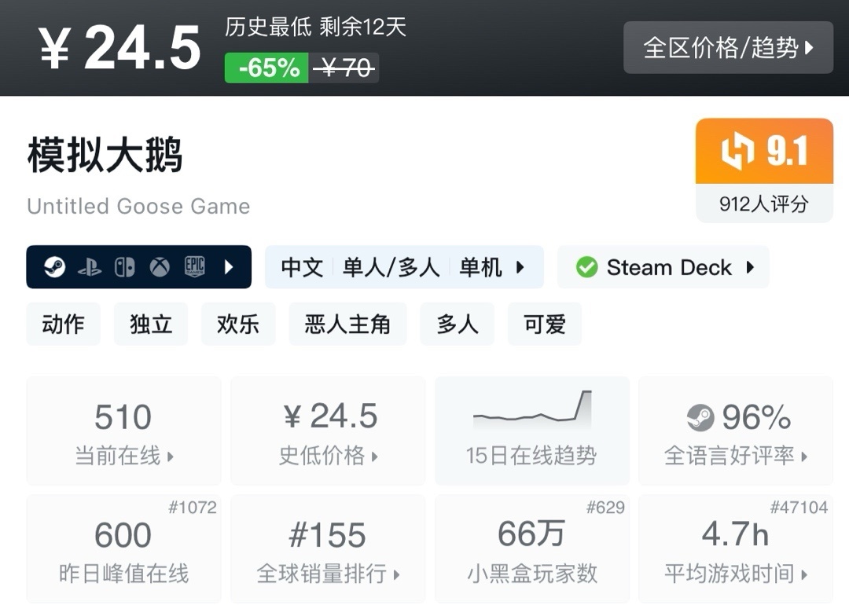This screenshot has width=849, height=616.
Task: Select the 动作 genre tag
Action: pyautogui.click(x=63, y=324)
